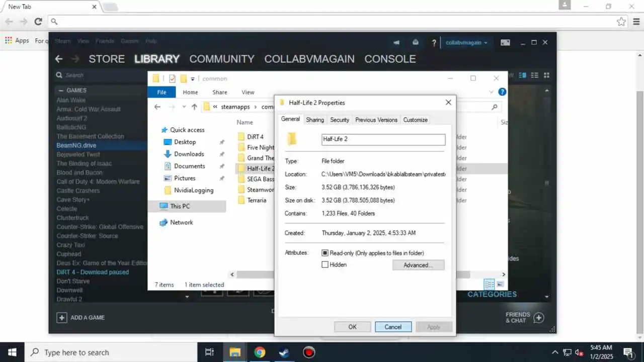Click Steam's announcements megaphone icon
This screenshot has width=644, height=362.
click(396, 43)
